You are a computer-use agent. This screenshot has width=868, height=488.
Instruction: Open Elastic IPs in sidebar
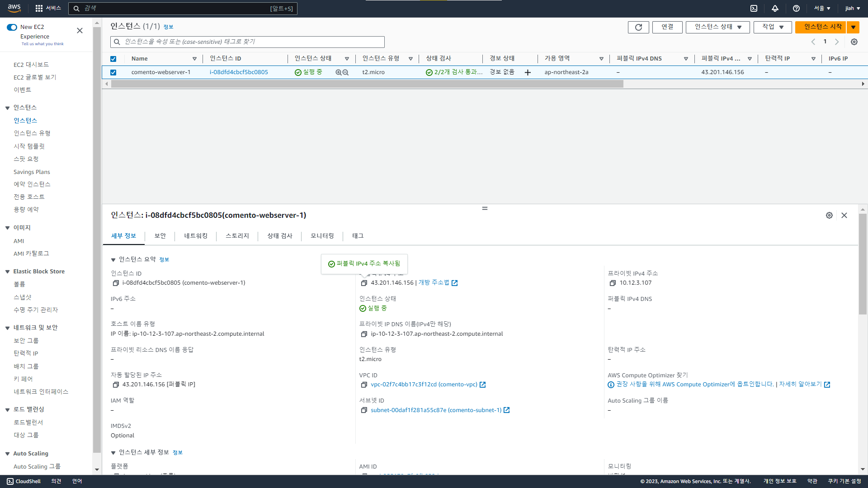pos(26,353)
